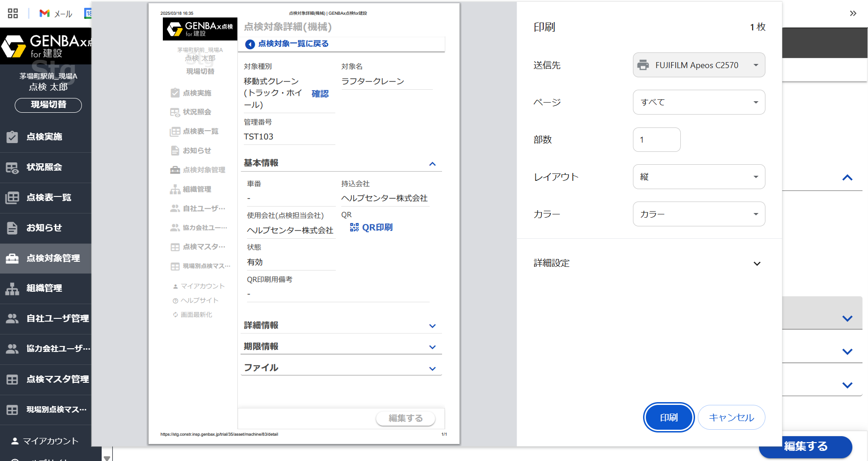Open 点検マスタ管理 in the sidebar menu
Image resolution: width=868 pixels, height=461 pixels.
click(x=57, y=379)
